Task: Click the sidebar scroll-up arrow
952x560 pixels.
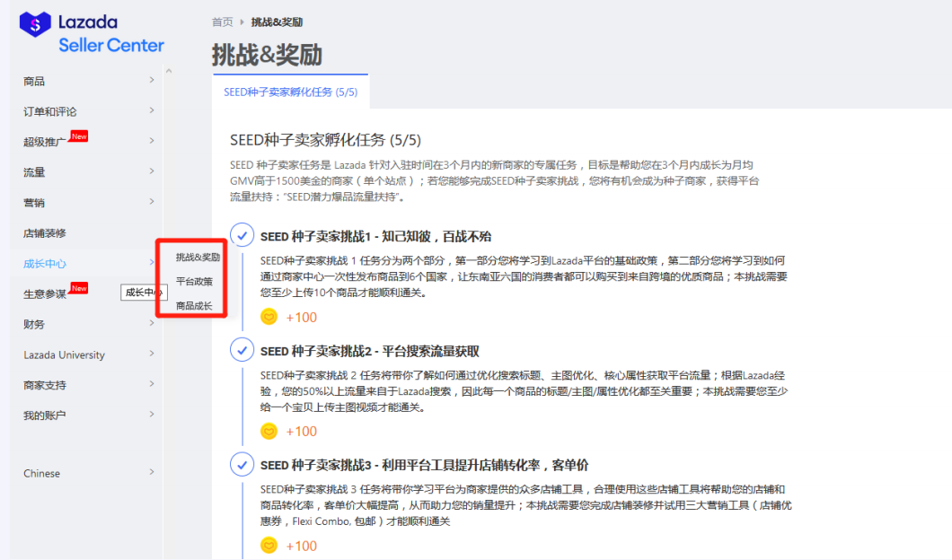Action: coord(169,71)
